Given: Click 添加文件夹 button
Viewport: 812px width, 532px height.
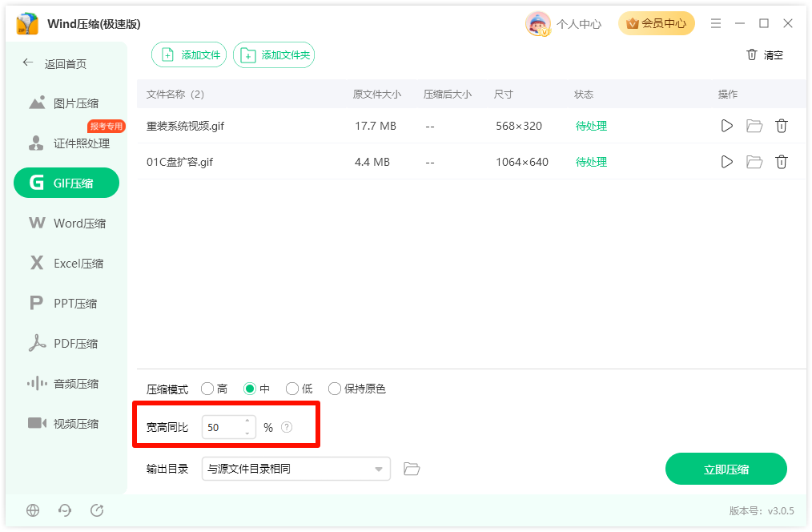Looking at the screenshot, I should point(274,55).
